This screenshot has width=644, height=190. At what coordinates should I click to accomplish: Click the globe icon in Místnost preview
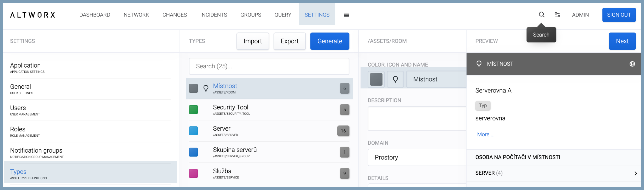tap(632, 64)
